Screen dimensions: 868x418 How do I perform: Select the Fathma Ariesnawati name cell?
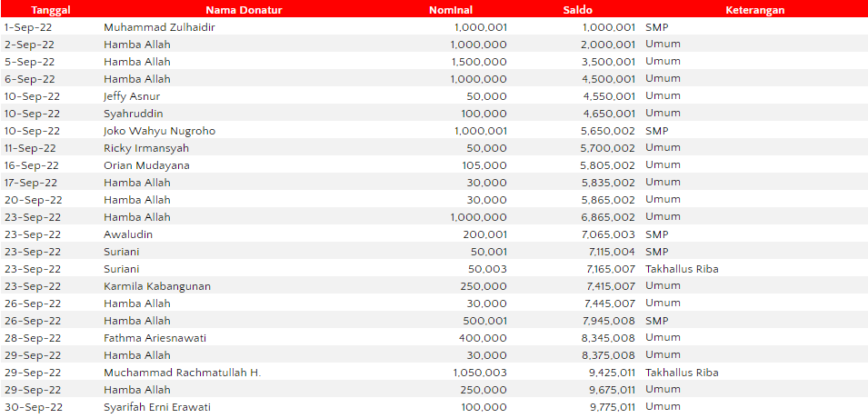click(155, 338)
